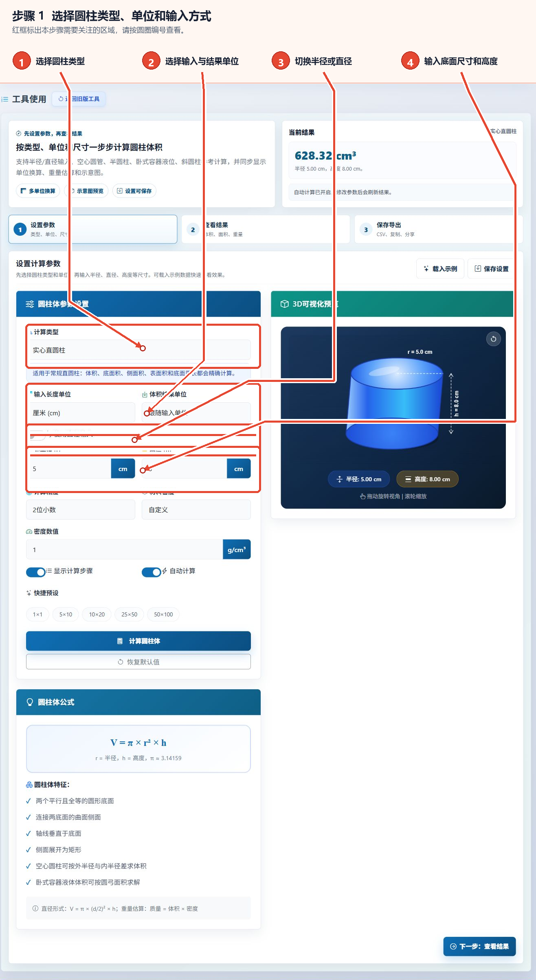Screen dimensions: 536x980
Task: Click the 保存设置 save button
Action: [x=492, y=269]
